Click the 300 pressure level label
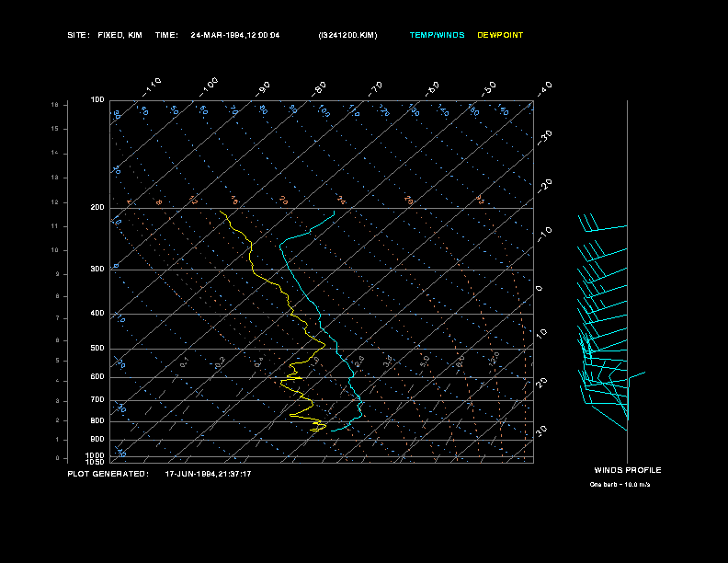The height and width of the screenshot is (563, 728). [x=97, y=269]
